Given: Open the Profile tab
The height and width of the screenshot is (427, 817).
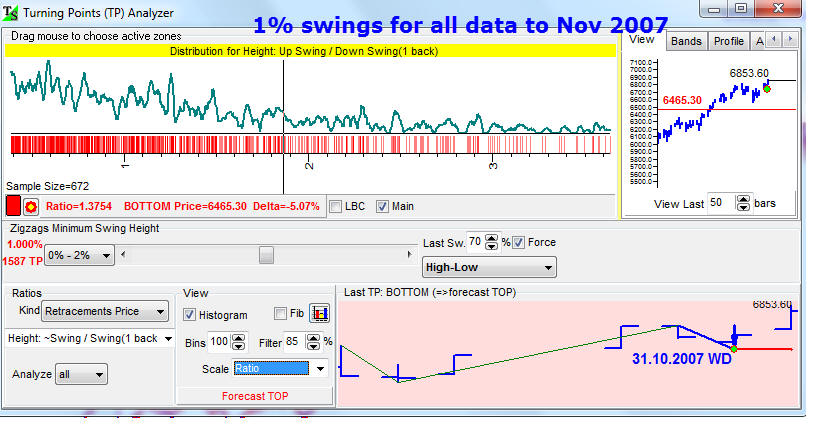Looking at the screenshot, I should pos(728,41).
